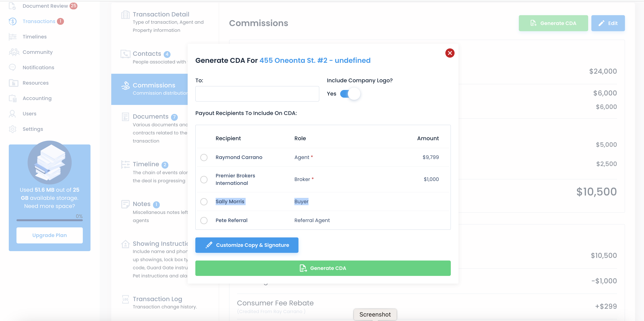Click the Notes section icon
644x321 pixels.
pos(125,204)
